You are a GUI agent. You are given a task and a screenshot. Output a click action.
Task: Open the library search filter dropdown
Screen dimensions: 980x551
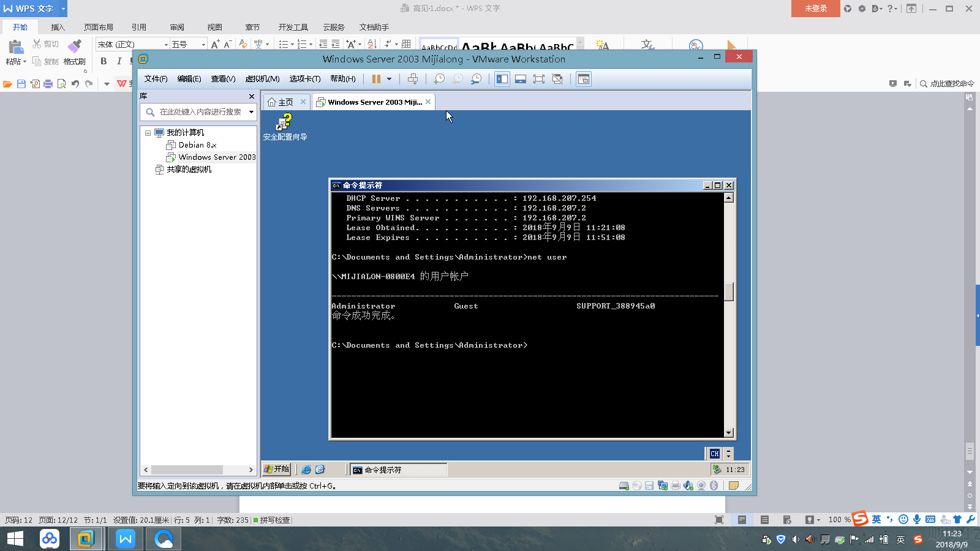point(251,112)
